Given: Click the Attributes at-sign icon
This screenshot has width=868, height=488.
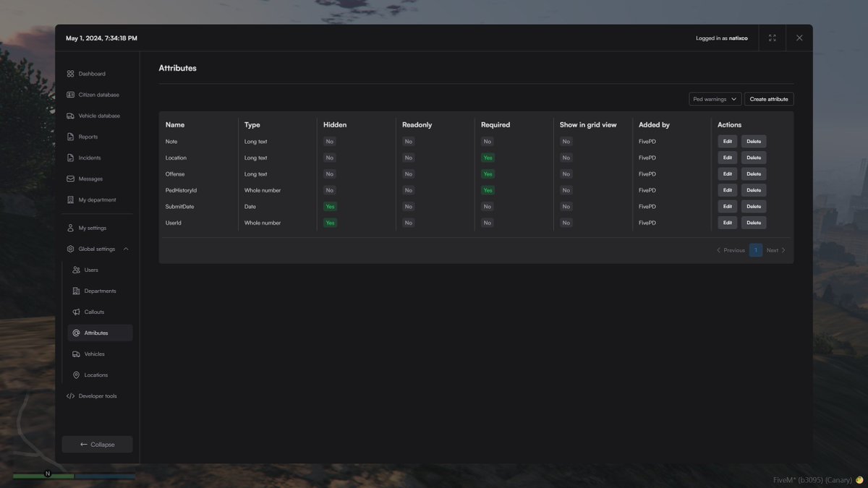Looking at the screenshot, I should pyautogui.click(x=76, y=333).
